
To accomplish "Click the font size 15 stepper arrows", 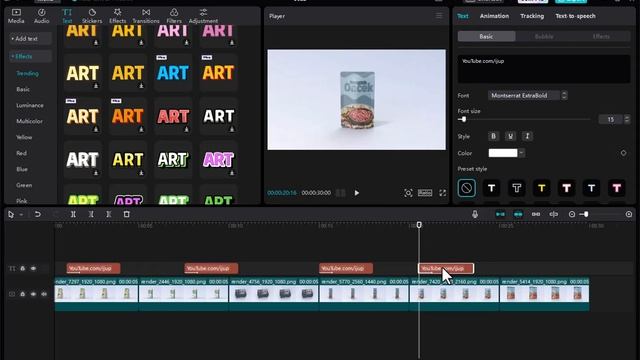I will [x=627, y=119].
